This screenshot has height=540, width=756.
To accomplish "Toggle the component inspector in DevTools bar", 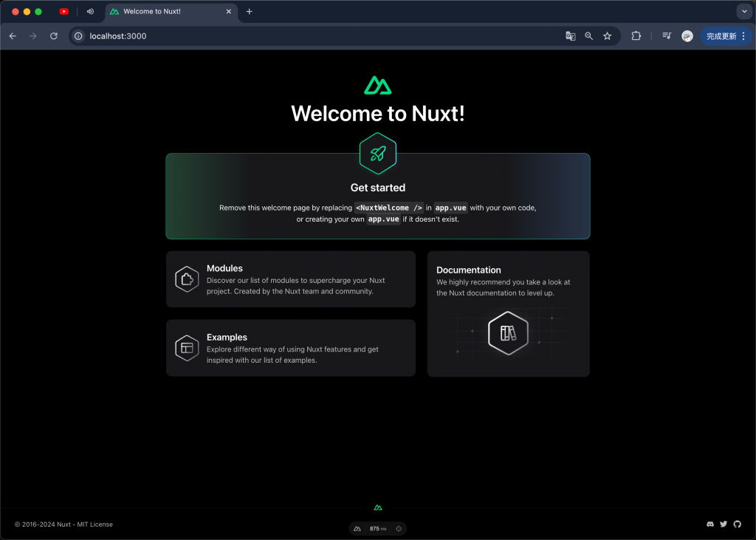I will point(399,528).
